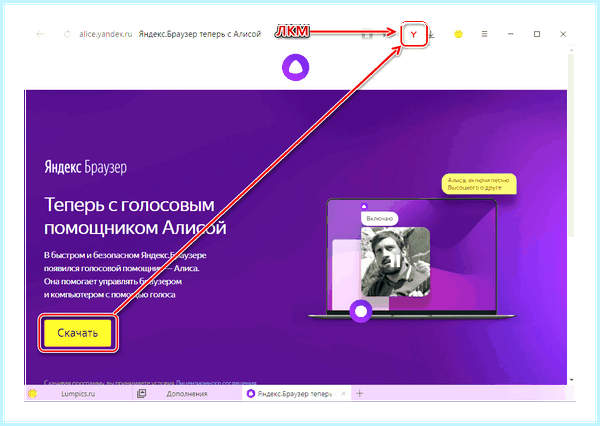Open the browser hamburger menu
Image resolution: width=600 pixels, height=426 pixels.
coord(484,34)
